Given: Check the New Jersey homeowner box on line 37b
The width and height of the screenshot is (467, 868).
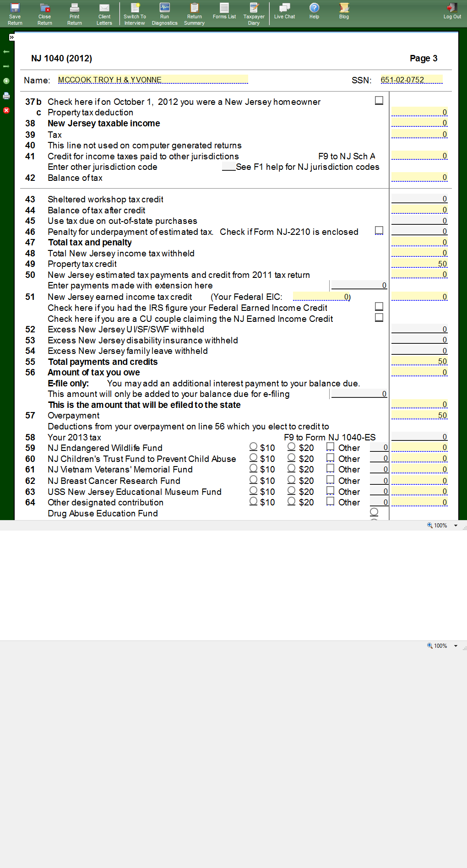Looking at the screenshot, I should click(379, 101).
